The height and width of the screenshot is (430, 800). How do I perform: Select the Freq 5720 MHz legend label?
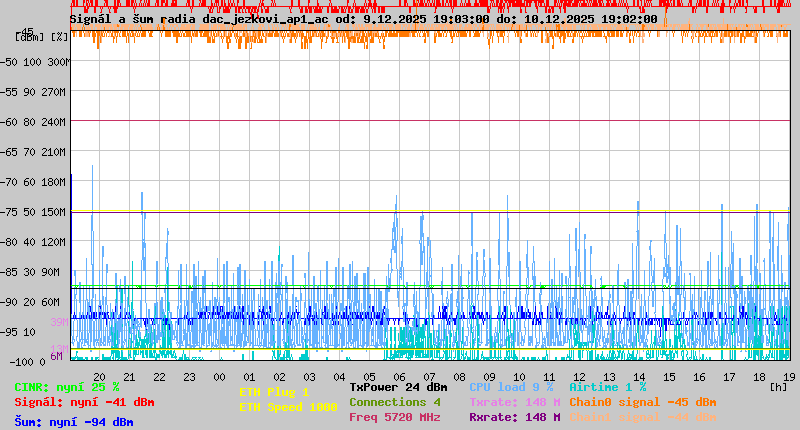point(394,417)
